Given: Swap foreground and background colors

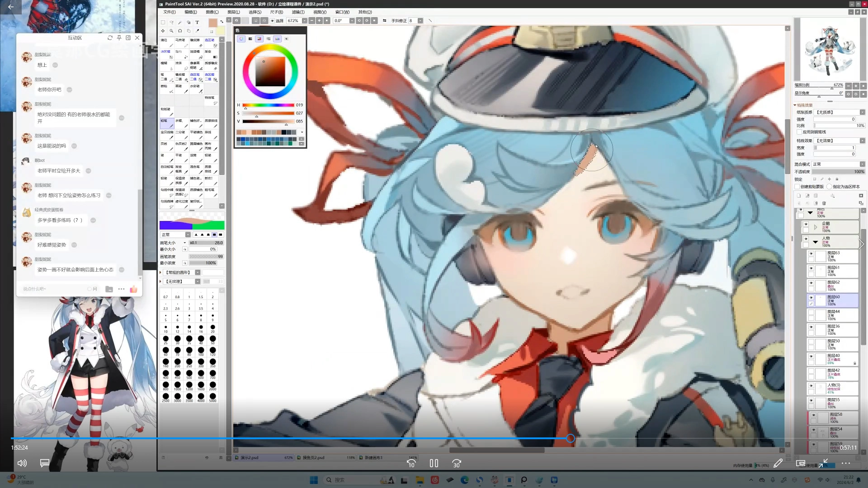Looking at the screenshot, I should (x=222, y=22).
